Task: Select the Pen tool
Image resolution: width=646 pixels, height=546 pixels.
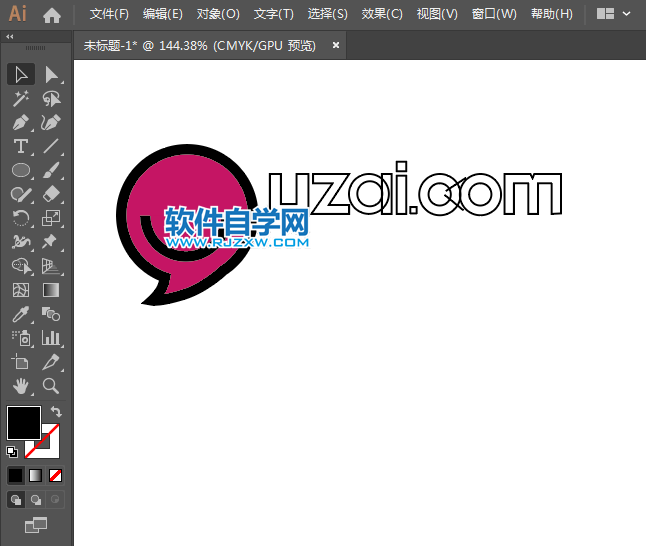Action: pyautogui.click(x=21, y=122)
